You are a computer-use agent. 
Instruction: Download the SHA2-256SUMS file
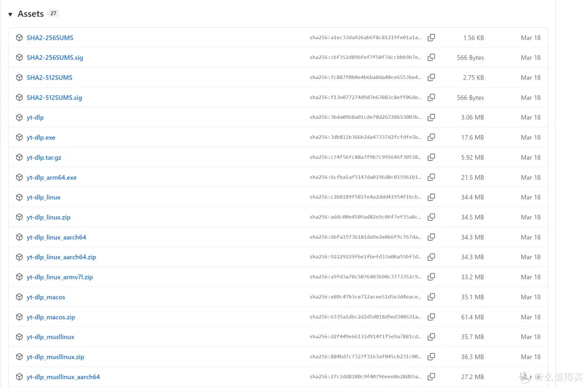(50, 38)
